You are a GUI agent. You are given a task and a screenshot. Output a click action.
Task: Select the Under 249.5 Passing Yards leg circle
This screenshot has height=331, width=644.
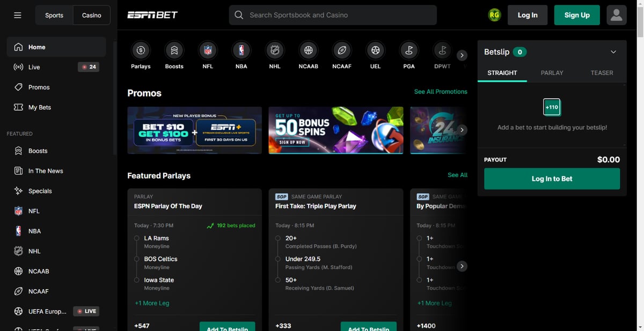coord(278,259)
